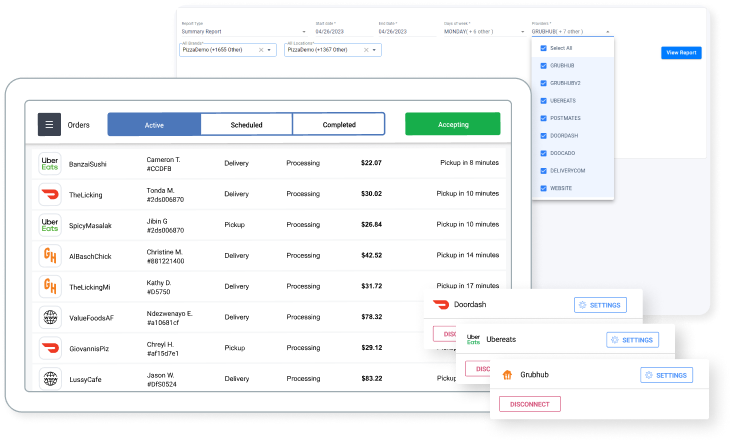Switch to the Scheduled orders tab
The image size is (733, 443).
(246, 125)
